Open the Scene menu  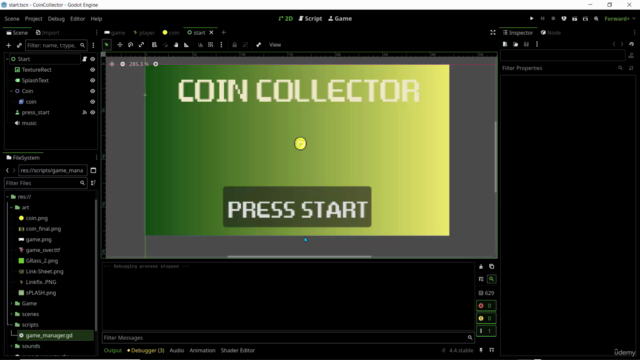(12, 19)
